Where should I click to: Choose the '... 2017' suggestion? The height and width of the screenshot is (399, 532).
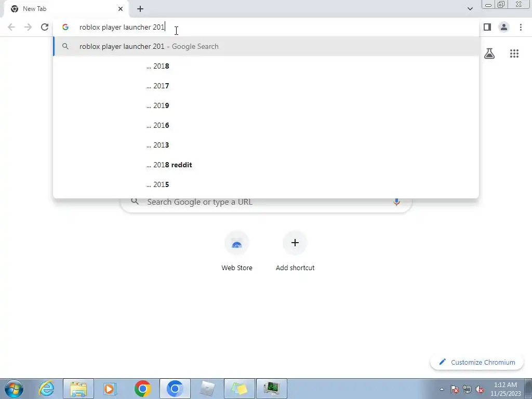pos(266,86)
